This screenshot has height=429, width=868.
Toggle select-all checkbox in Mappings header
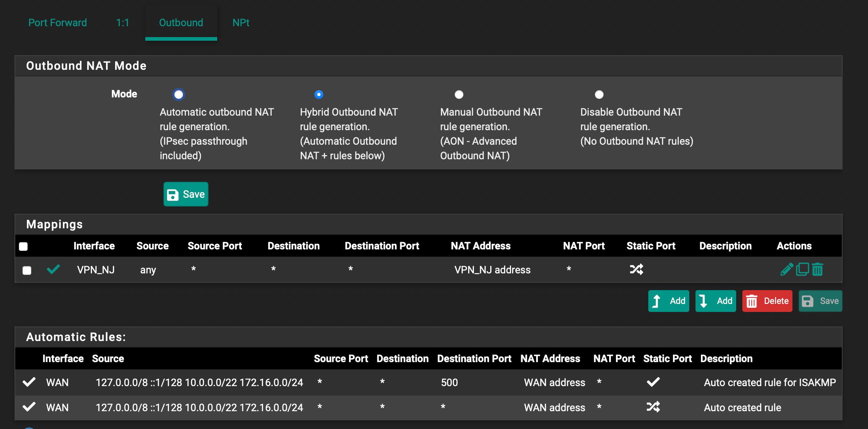coord(23,246)
